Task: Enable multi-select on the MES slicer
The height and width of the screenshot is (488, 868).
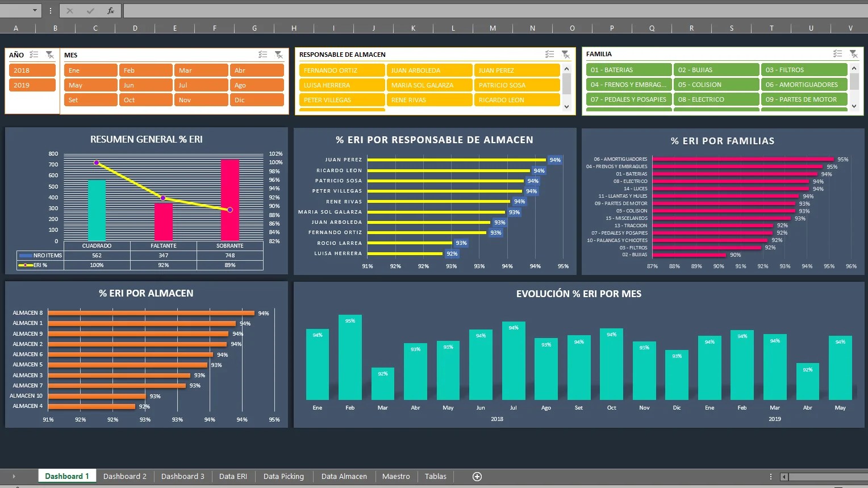Action: click(x=262, y=55)
